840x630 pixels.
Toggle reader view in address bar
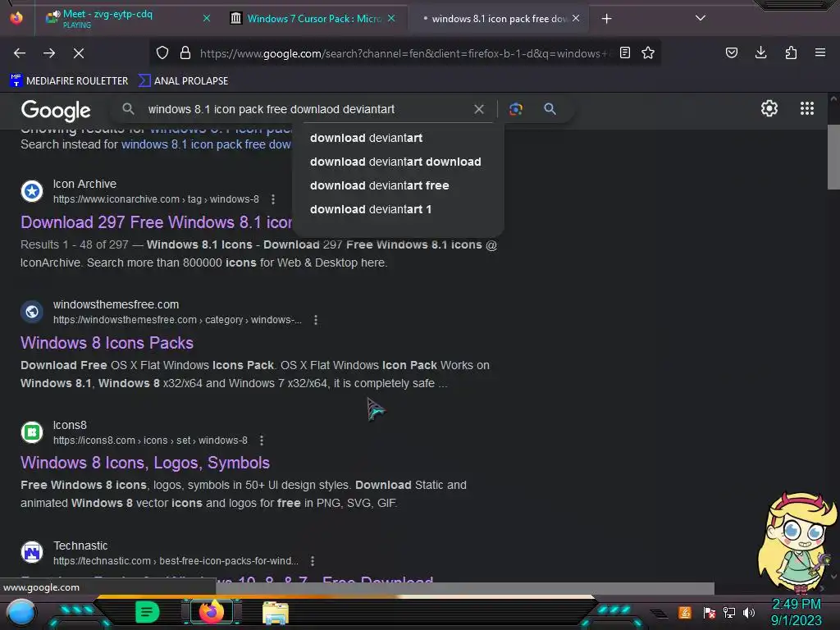tap(624, 52)
